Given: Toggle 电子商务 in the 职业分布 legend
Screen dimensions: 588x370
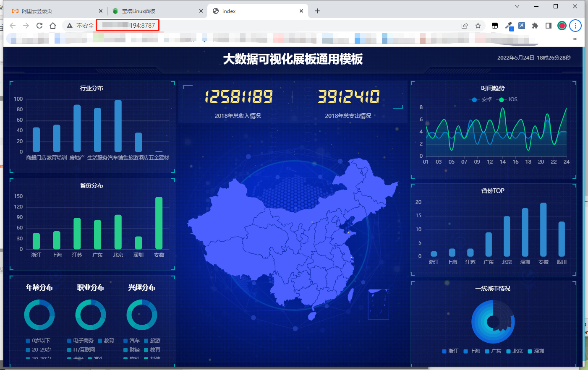Looking at the screenshot, I should tap(80, 341).
